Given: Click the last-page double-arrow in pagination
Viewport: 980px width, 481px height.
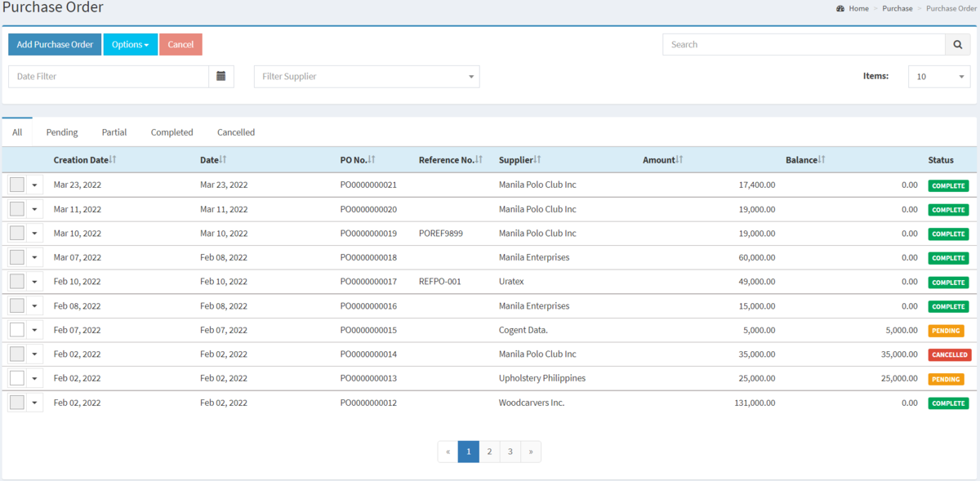Looking at the screenshot, I should (x=531, y=451).
